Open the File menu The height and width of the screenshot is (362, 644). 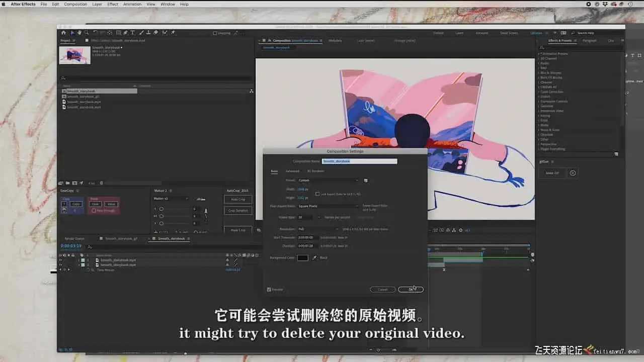click(44, 4)
